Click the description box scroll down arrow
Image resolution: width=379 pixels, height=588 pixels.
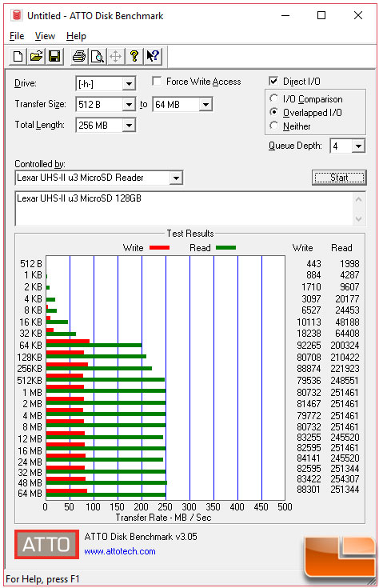point(358,218)
